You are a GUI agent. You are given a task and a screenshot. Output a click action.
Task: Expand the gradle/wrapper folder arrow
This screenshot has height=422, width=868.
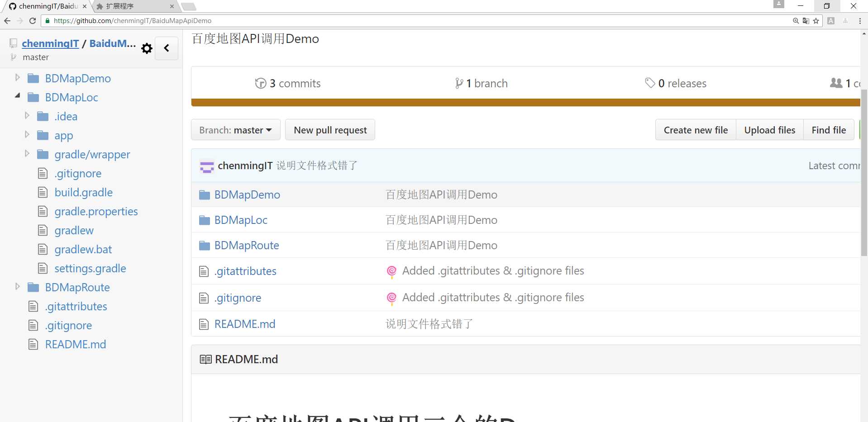click(27, 153)
